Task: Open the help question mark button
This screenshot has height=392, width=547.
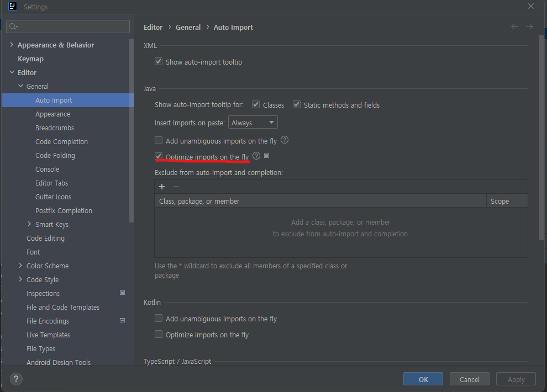Action: pyautogui.click(x=16, y=379)
